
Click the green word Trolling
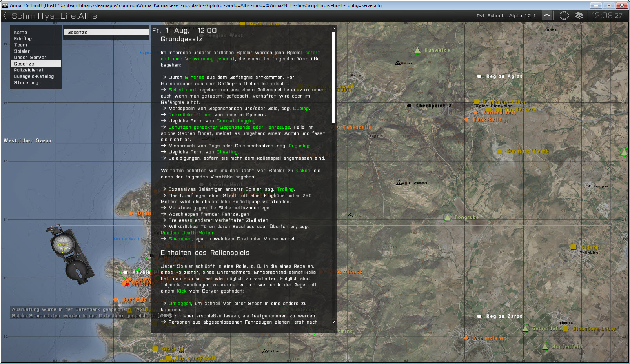point(285,189)
